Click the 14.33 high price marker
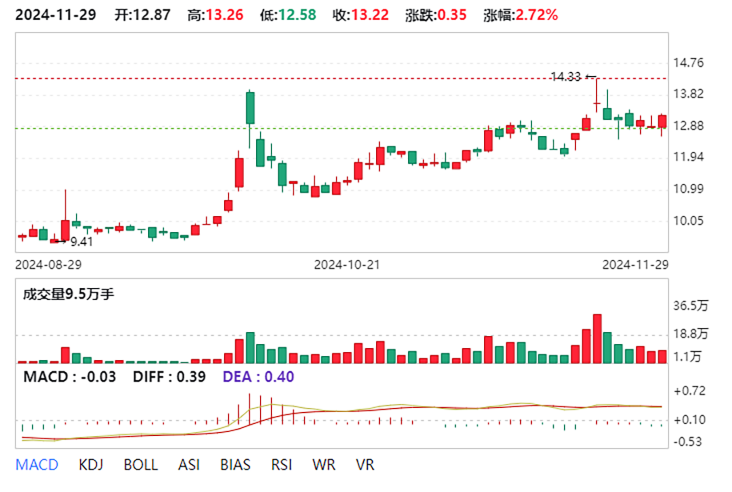732x492 pixels. [566, 76]
